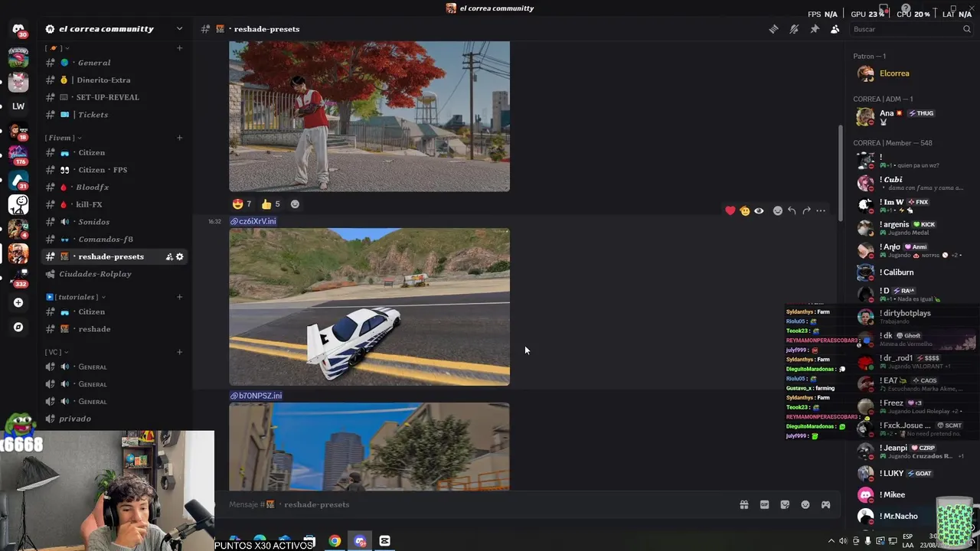Toggle the member list panel
This screenshot has width=980, height=551.
point(835,29)
